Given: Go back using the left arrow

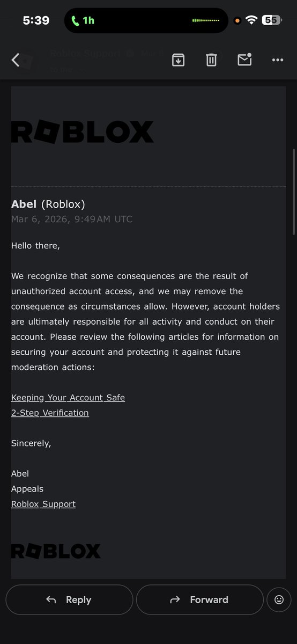Looking at the screenshot, I should [x=16, y=60].
